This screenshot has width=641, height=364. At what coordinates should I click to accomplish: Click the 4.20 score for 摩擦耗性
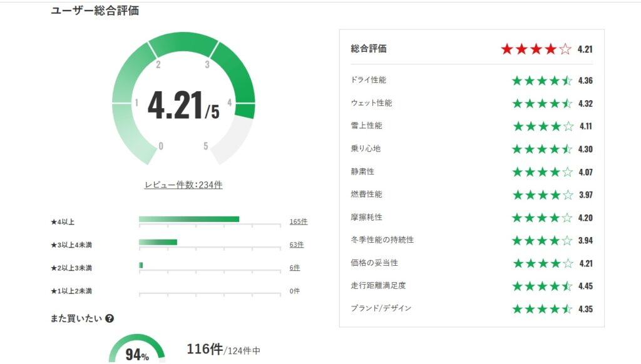[x=585, y=218]
